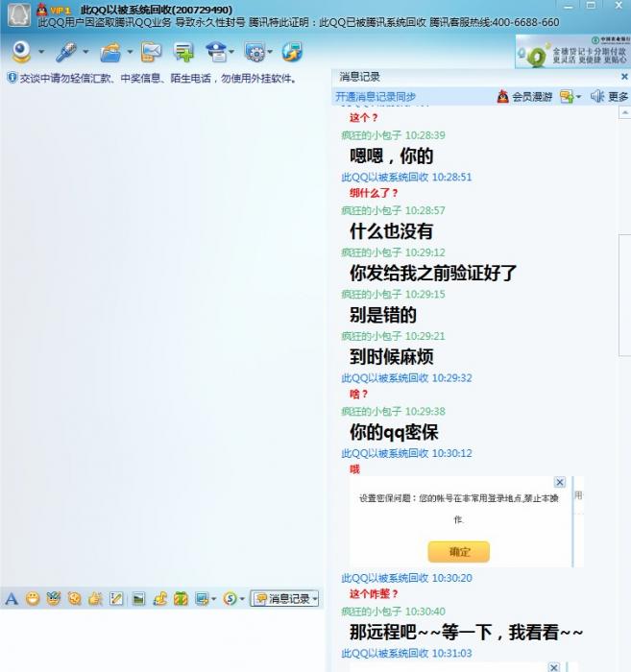
Task: Start a video call with the webcam icon
Action: tap(22, 52)
